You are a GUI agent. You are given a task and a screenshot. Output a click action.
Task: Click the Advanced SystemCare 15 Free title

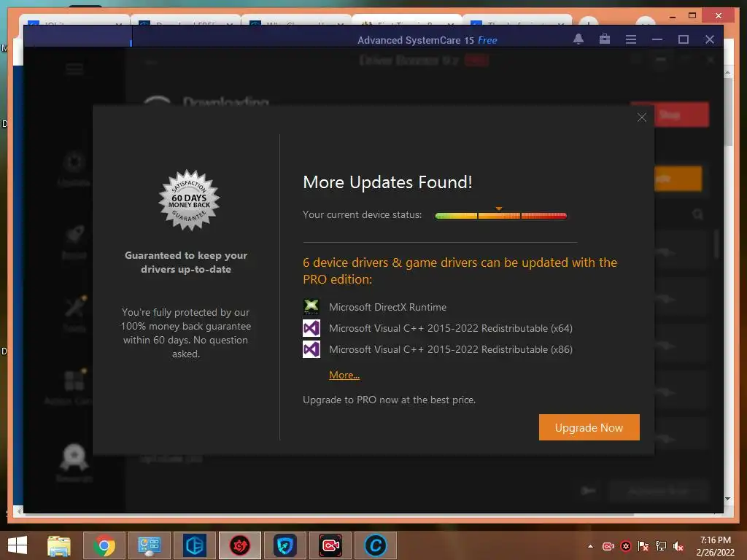coord(427,40)
